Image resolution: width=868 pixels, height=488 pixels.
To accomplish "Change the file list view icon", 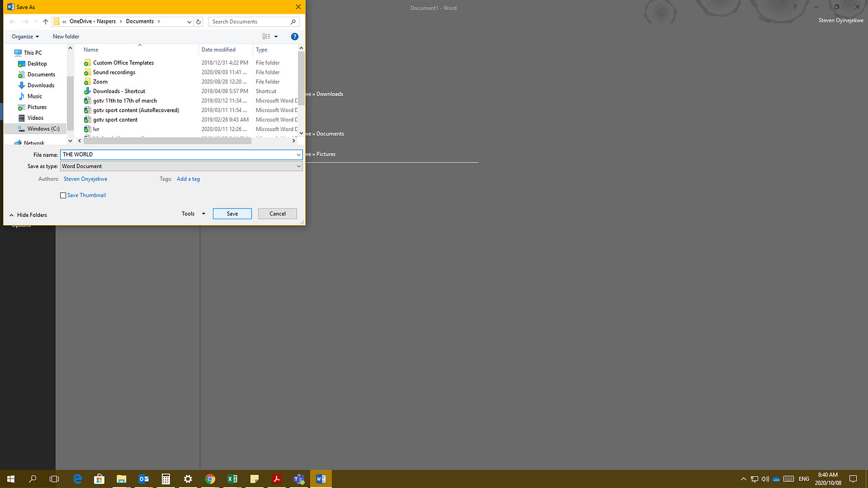I will pos(266,36).
